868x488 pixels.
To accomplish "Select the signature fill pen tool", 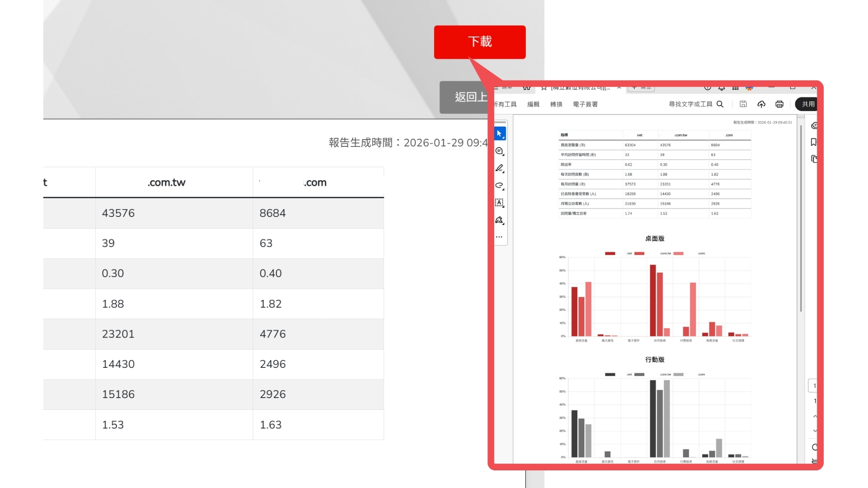I will [500, 220].
